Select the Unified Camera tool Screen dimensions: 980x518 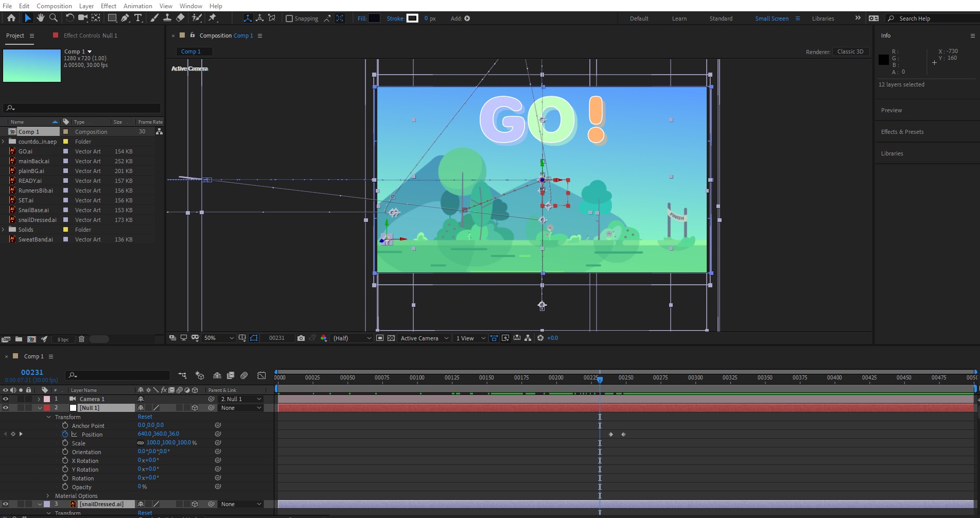coord(82,18)
